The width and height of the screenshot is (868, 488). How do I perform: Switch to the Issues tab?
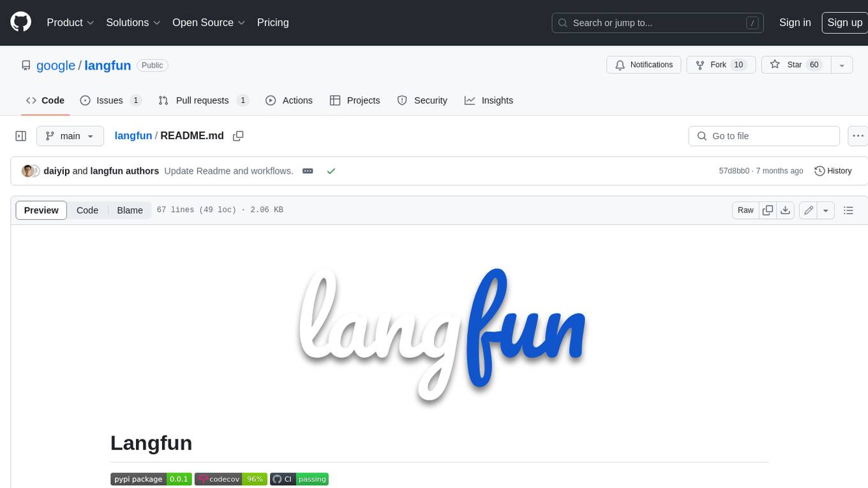(x=110, y=100)
